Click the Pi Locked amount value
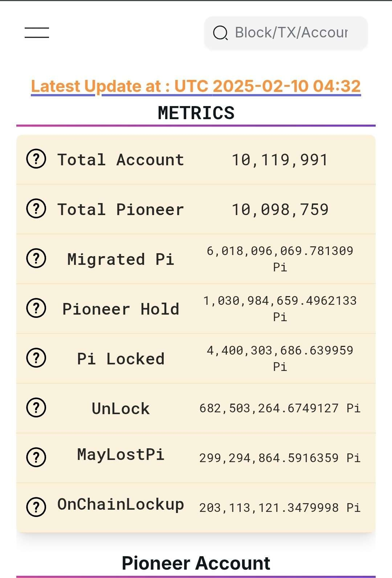 point(280,358)
